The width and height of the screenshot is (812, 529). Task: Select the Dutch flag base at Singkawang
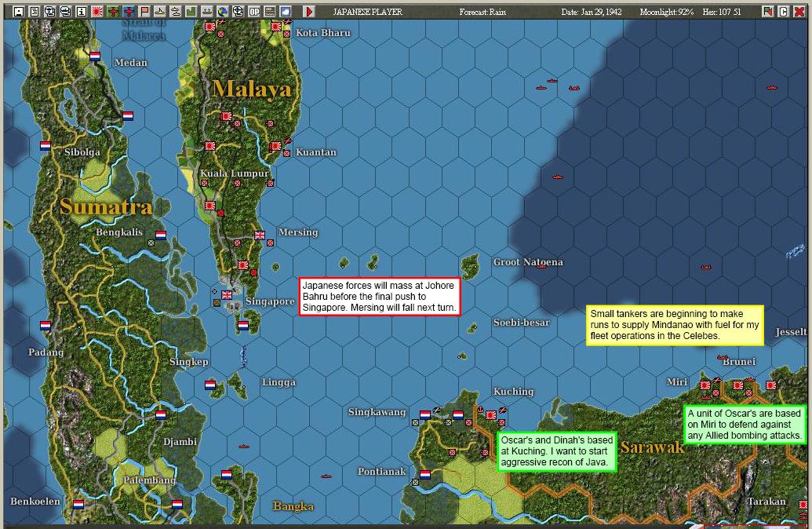tap(425, 415)
